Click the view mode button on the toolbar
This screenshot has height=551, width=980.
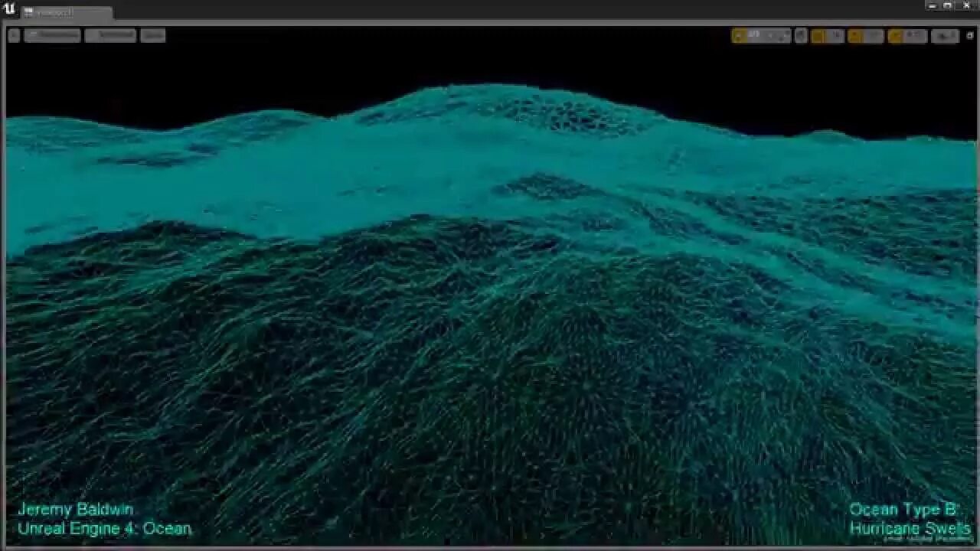pyautogui.click(x=109, y=35)
